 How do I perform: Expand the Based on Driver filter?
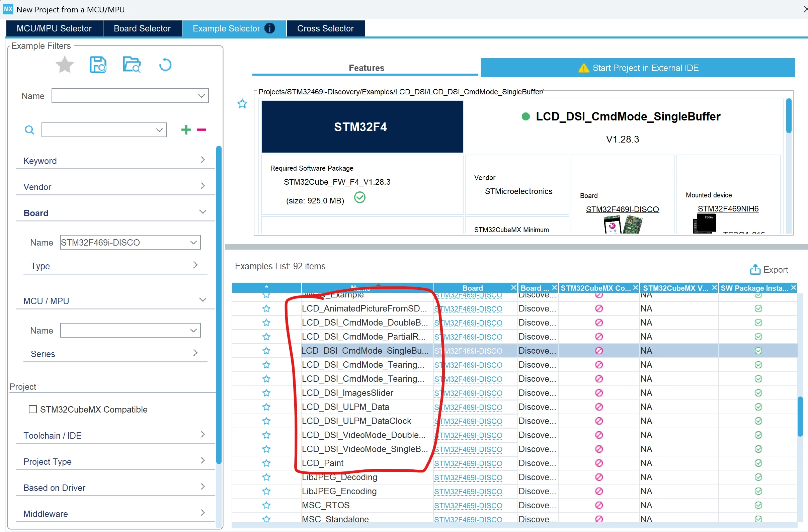pos(115,487)
